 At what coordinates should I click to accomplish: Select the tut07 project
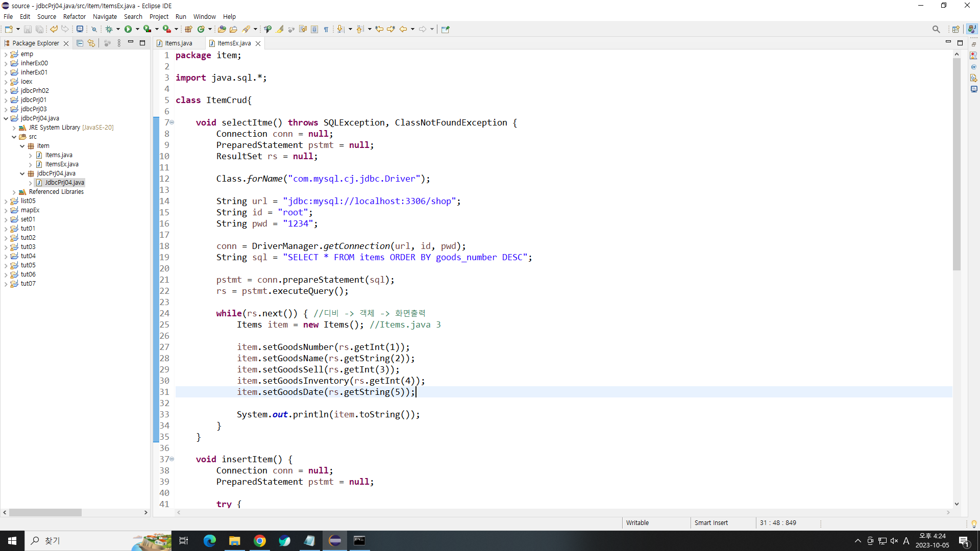click(28, 284)
